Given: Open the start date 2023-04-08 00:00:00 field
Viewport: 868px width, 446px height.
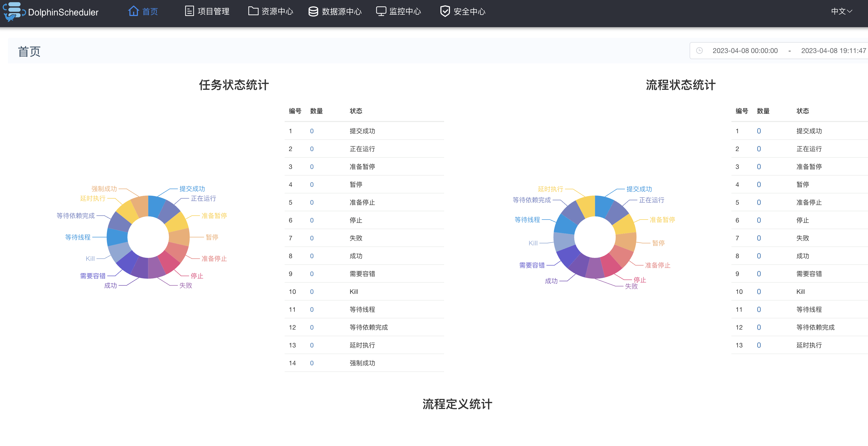Looking at the screenshot, I should click(745, 51).
